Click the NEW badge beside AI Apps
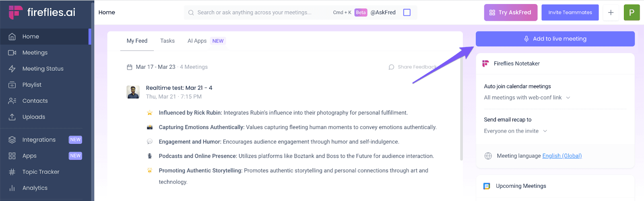Viewport: 644px width, 201px height. 218,41
